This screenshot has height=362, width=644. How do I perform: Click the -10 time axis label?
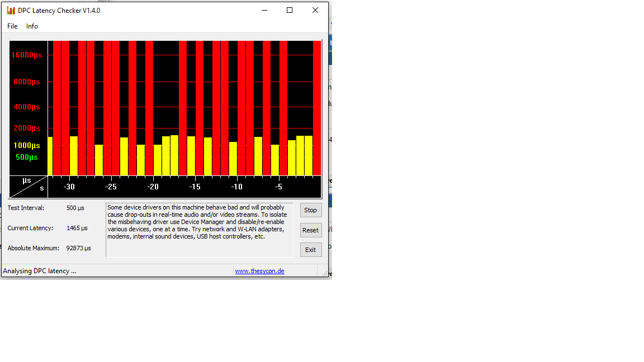pyautogui.click(x=236, y=187)
